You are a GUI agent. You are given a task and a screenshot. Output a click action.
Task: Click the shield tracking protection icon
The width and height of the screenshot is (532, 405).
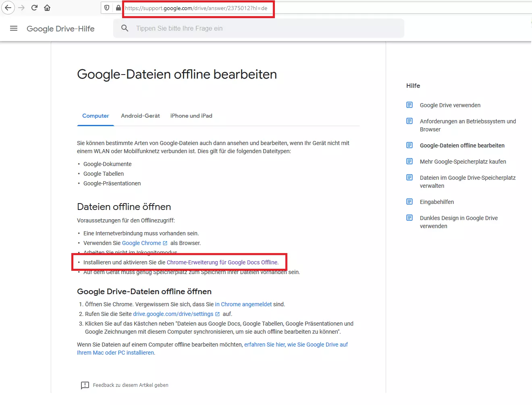coord(107,8)
